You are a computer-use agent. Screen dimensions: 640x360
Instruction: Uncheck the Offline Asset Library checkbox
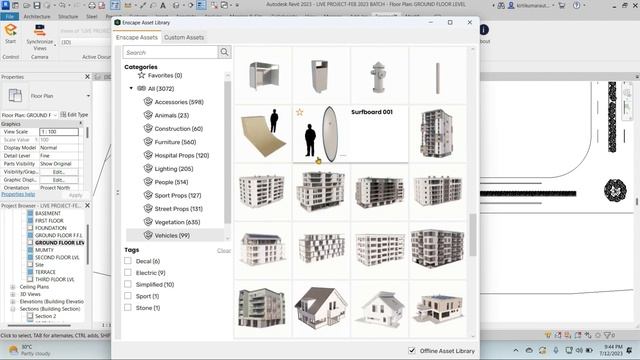[412, 351]
